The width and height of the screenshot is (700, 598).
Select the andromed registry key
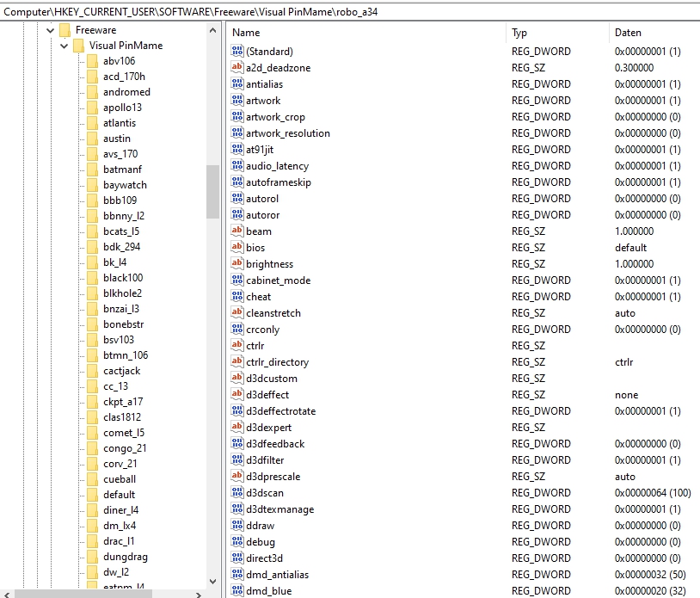tap(126, 92)
